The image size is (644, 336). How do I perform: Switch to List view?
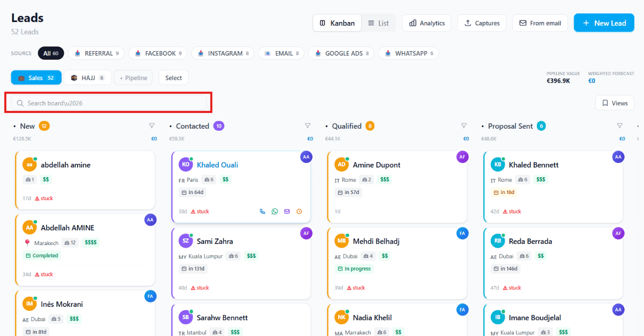(x=378, y=23)
